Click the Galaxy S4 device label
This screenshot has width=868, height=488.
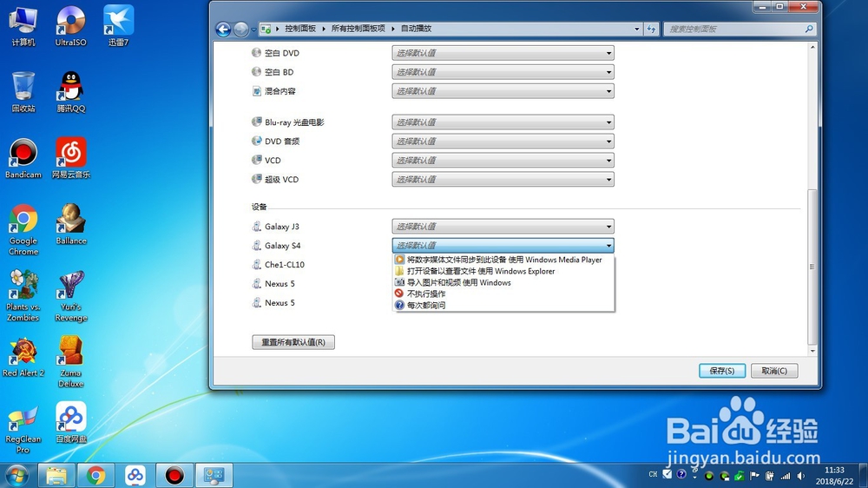[x=282, y=246]
